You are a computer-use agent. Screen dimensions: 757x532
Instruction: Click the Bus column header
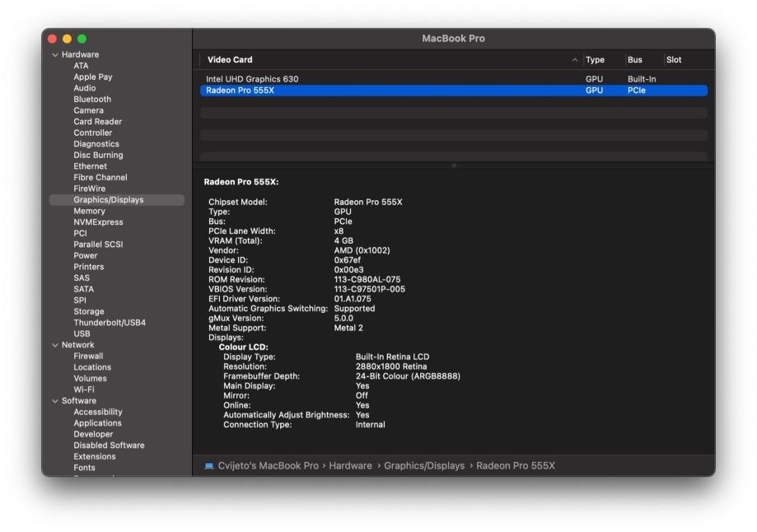pyautogui.click(x=634, y=60)
